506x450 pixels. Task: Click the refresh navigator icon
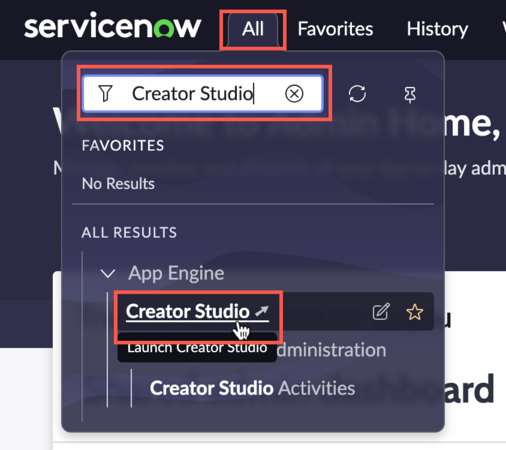357,94
